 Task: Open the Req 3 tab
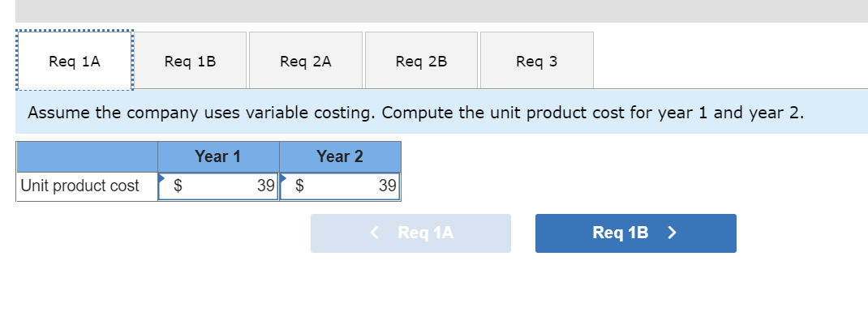click(x=536, y=61)
